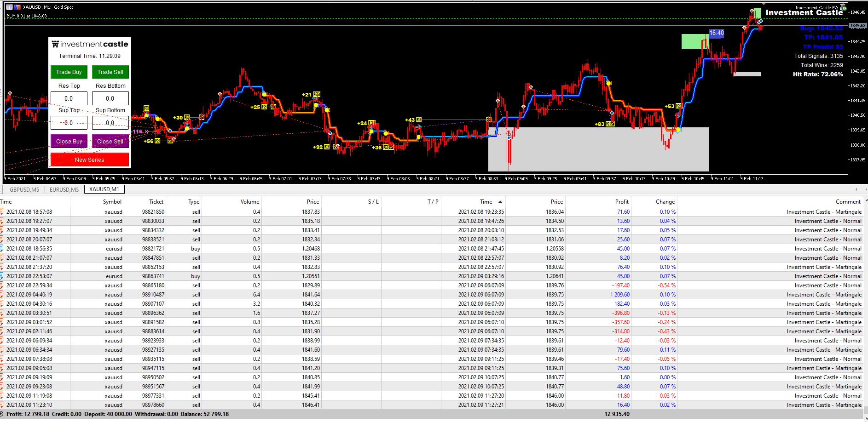868x422 pixels.
Task: Select the trade row with ticket 98863741
Action: point(432,276)
